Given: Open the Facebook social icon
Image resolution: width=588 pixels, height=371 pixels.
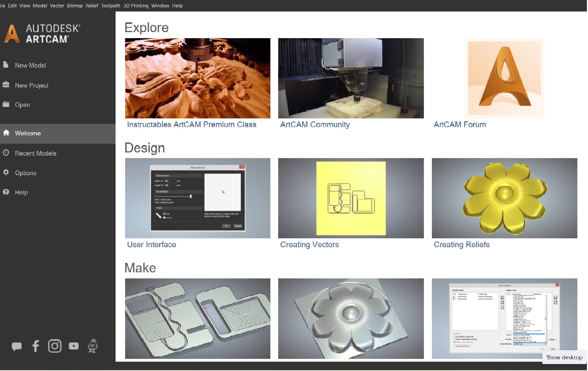Looking at the screenshot, I should 36,346.
